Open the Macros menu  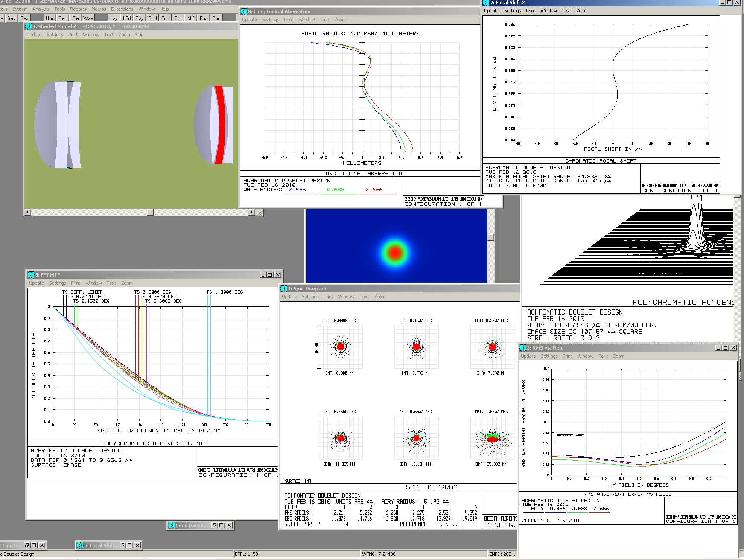click(99, 9)
